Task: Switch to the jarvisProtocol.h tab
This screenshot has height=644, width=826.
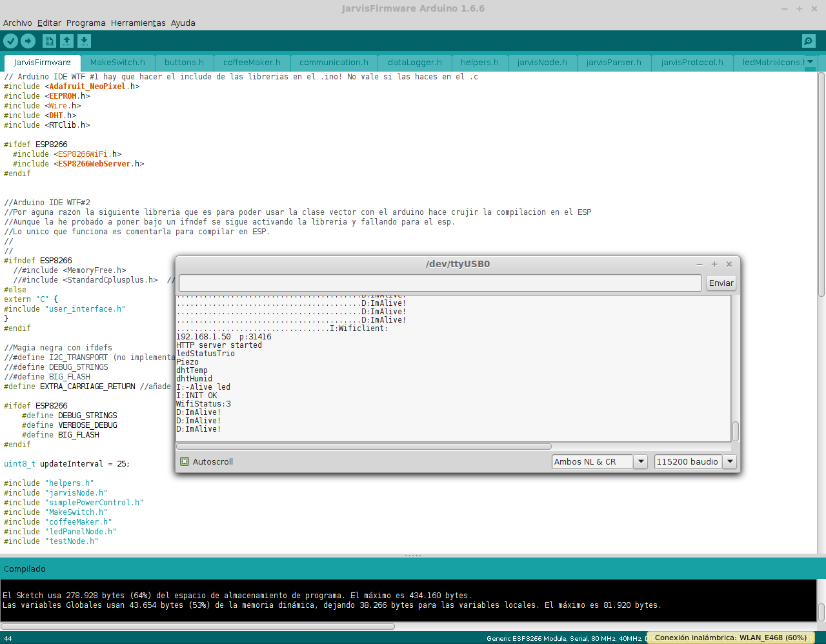Action: [692, 63]
